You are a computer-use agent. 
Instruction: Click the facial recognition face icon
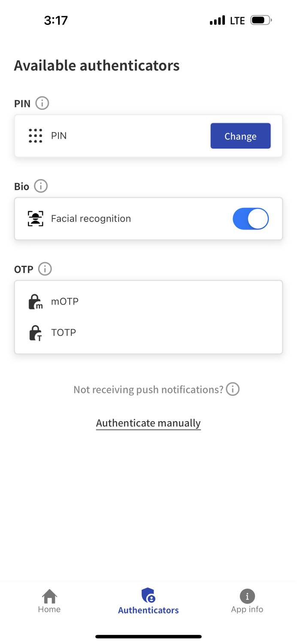(36, 219)
